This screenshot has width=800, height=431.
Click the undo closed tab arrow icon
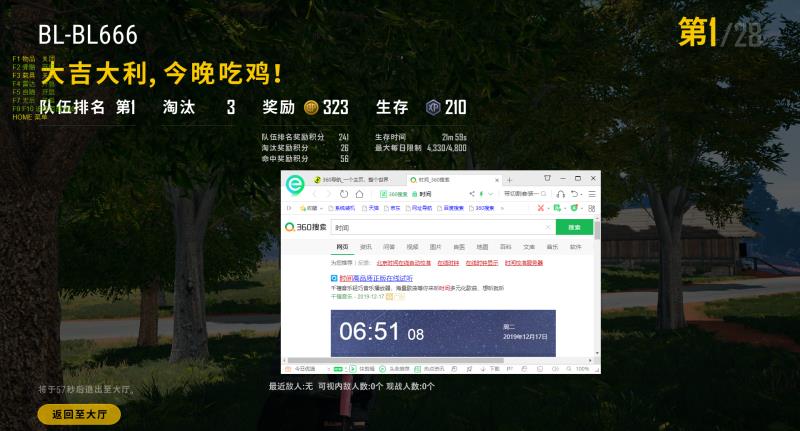point(574,194)
